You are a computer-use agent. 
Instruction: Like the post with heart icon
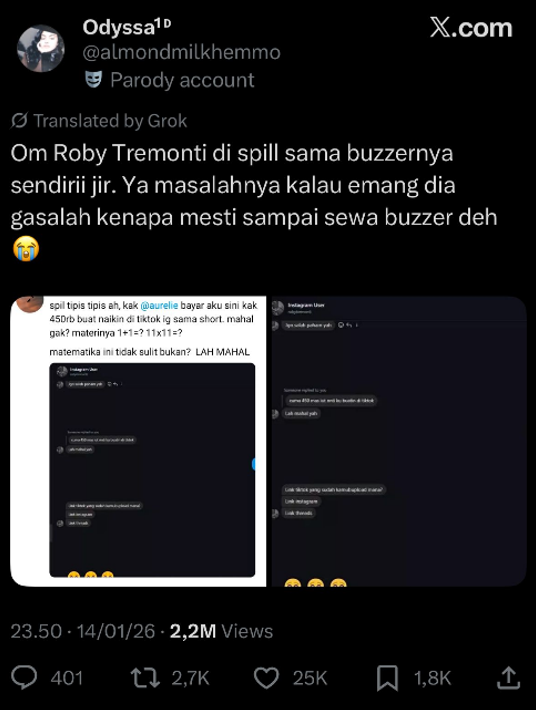(266, 678)
